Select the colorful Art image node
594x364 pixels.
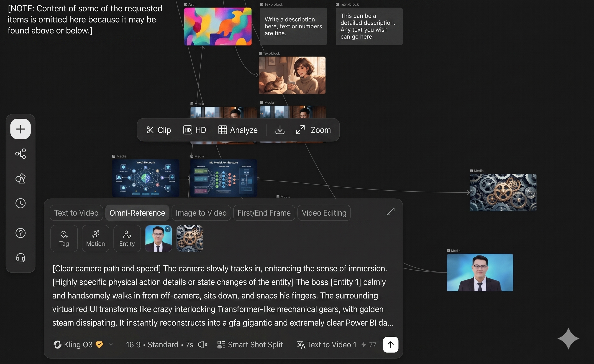tap(218, 26)
